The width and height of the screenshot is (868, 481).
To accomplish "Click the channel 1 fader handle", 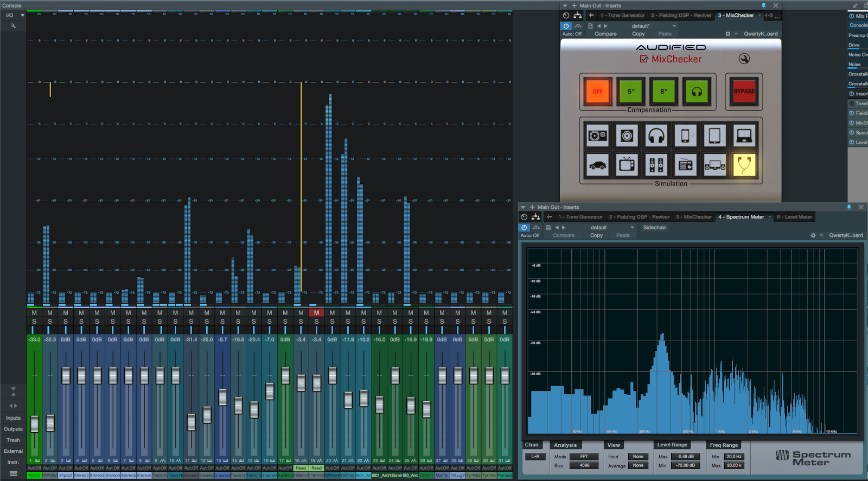I will pyautogui.click(x=34, y=424).
